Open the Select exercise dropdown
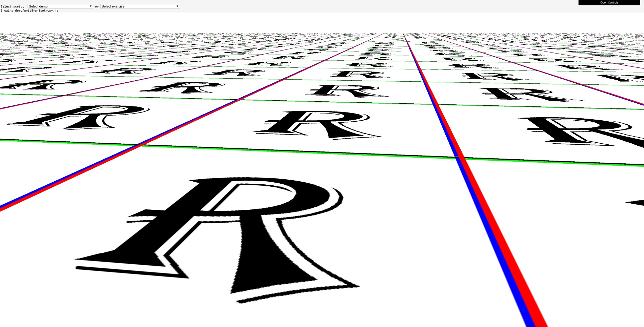The image size is (644, 327). (x=140, y=6)
